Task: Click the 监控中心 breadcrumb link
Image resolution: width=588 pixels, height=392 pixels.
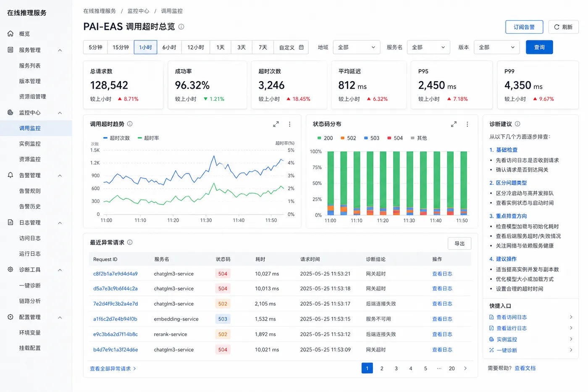Action: 138,11
